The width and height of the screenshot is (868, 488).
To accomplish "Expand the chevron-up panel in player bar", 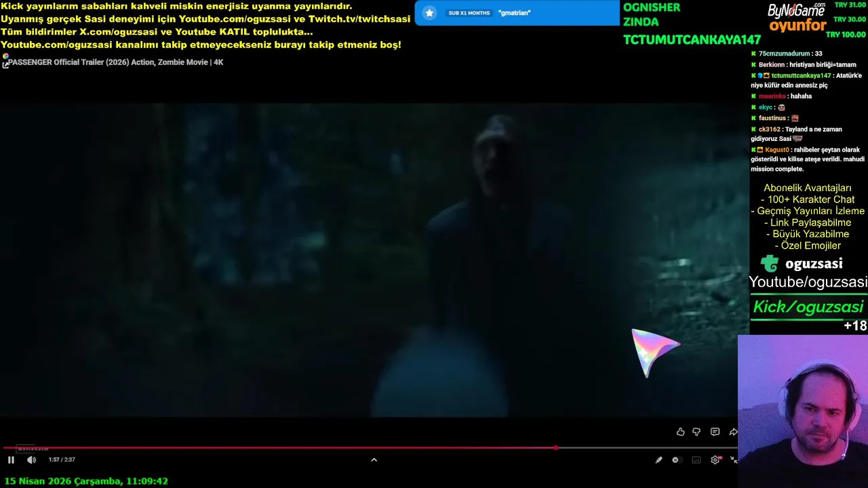I will 374,460.
